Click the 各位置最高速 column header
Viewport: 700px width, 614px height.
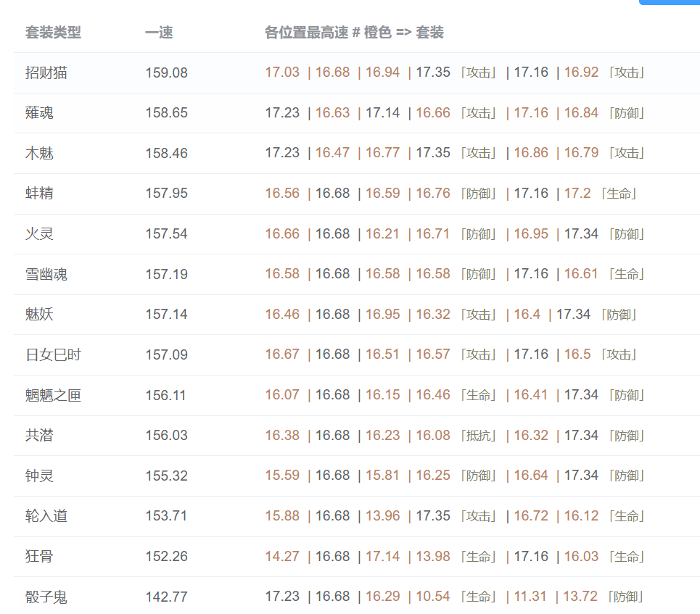tap(354, 33)
